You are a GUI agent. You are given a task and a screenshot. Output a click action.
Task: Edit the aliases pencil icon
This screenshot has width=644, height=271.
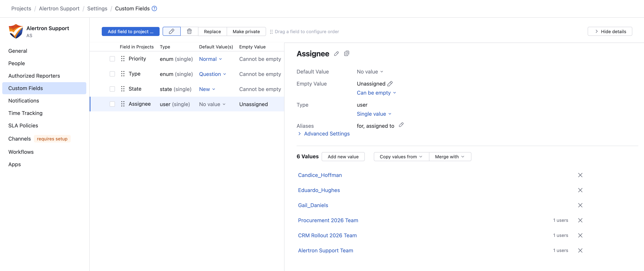401,125
